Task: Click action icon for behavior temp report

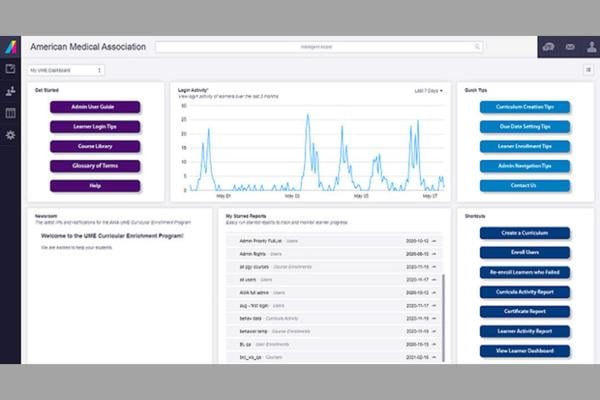Action: click(434, 331)
